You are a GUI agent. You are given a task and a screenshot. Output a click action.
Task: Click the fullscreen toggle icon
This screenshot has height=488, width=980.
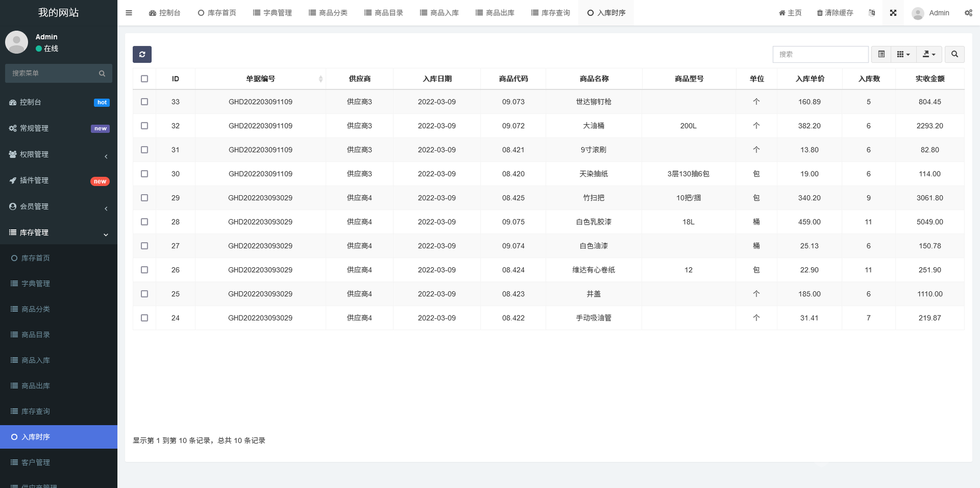893,12
